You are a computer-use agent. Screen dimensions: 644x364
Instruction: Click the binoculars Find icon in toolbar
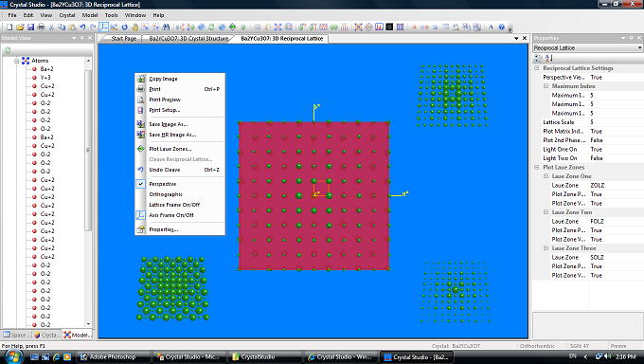pyautogui.click(x=166, y=27)
